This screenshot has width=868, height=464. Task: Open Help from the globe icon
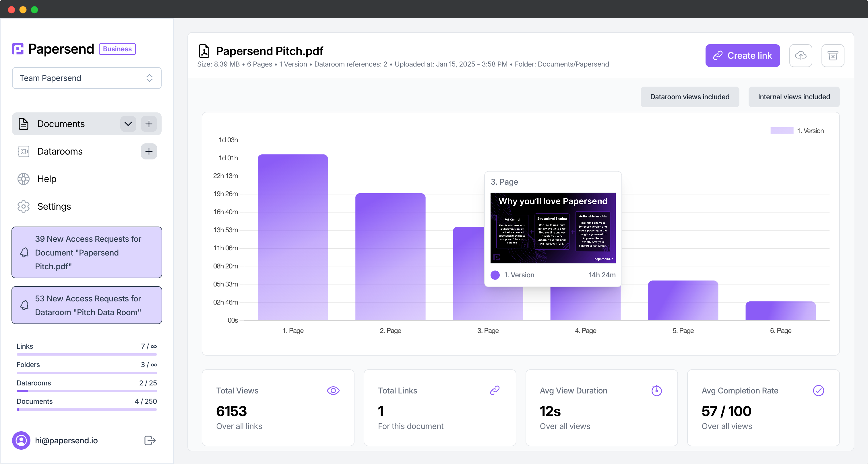[23, 179]
